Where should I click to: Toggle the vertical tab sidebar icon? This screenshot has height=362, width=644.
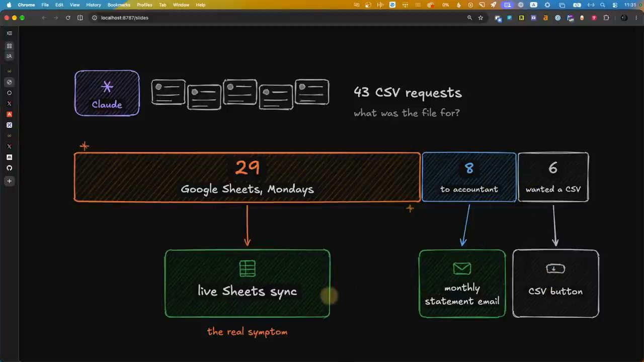9,33
